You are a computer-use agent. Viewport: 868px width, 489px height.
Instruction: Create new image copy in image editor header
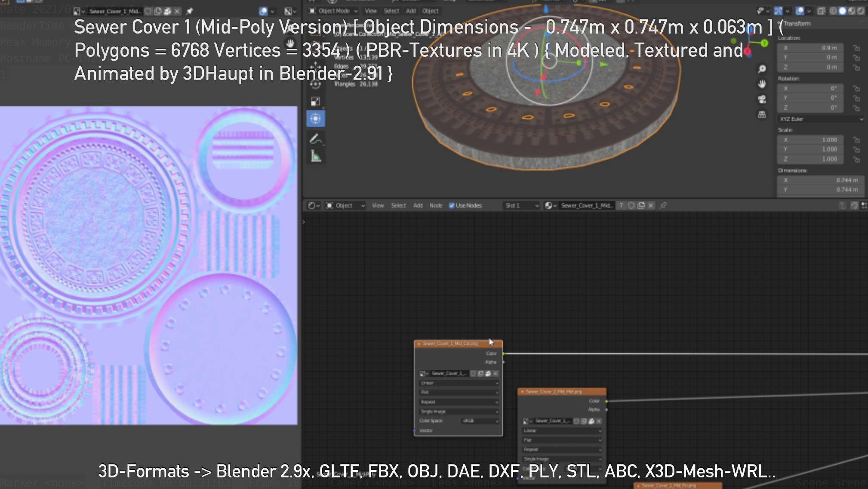pos(158,11)
